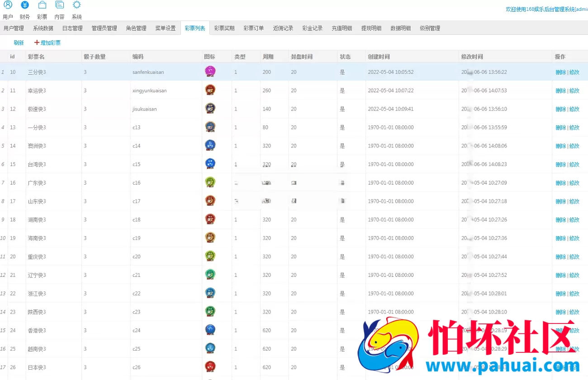The width and height of the screenshot is (588, 380).
Task: Click 修改 for the 辽宁快3 row
Action: pyautogui.click(x=574, y=275)
